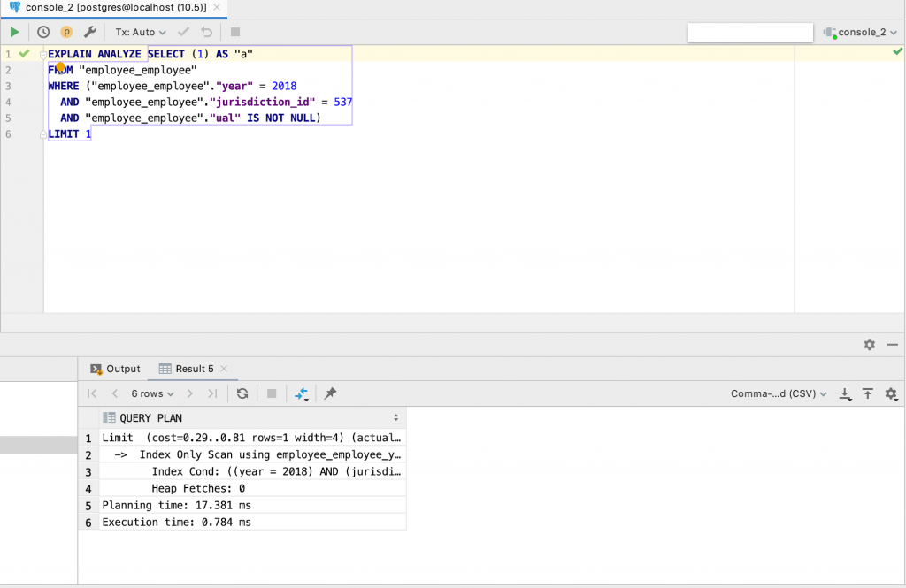
Task: Select result row starting with Limit (cost=0.29
Action: (252, 438)
